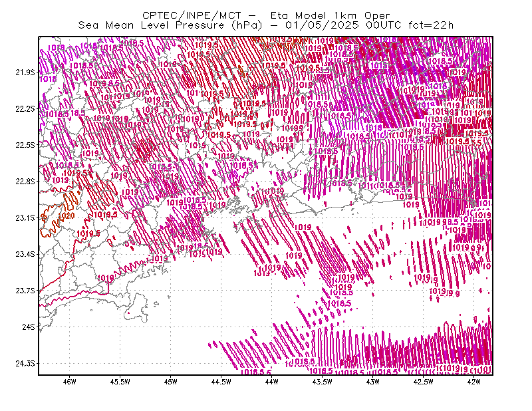Click the 45W longitude axis label
532x411 pixels.
(x=171, y=382)
